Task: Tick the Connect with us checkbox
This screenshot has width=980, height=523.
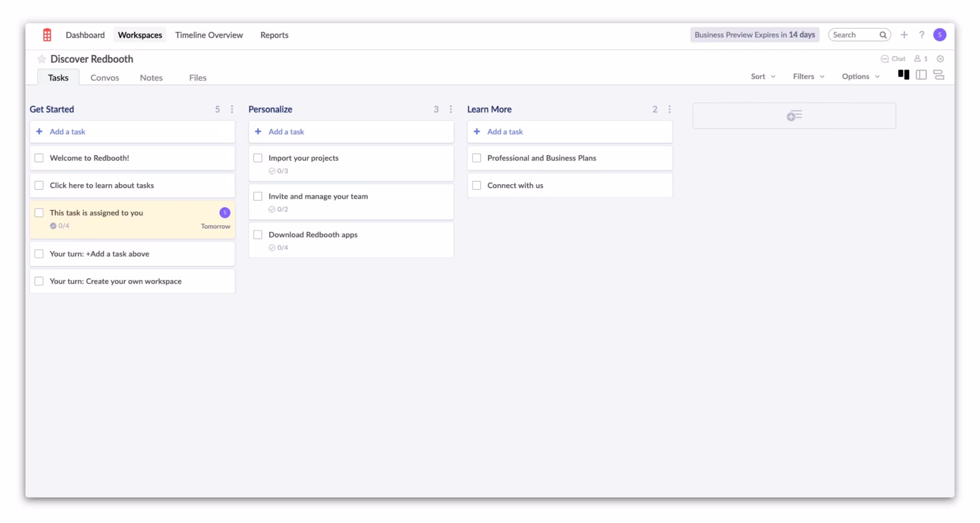Action: (476, 185)
